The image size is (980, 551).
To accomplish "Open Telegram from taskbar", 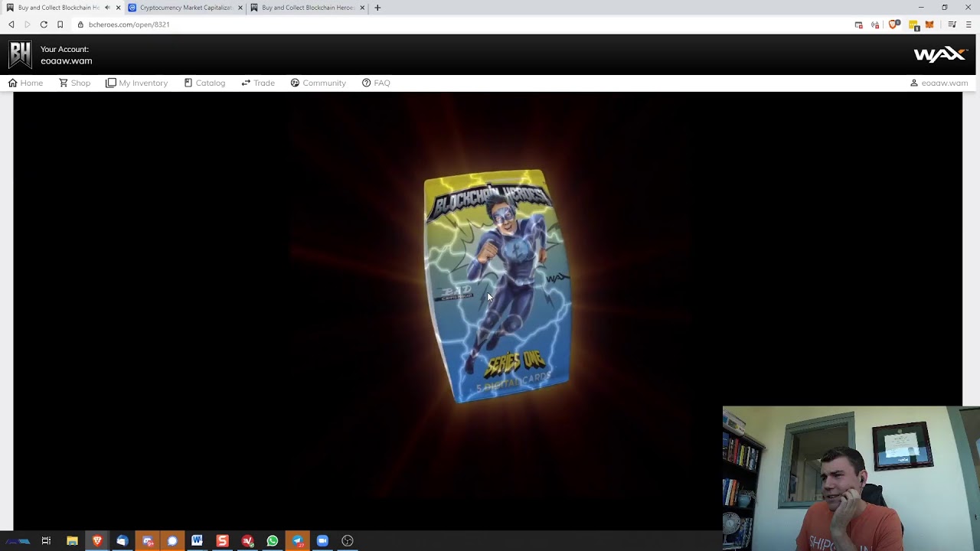I will (x=297, y=541).
